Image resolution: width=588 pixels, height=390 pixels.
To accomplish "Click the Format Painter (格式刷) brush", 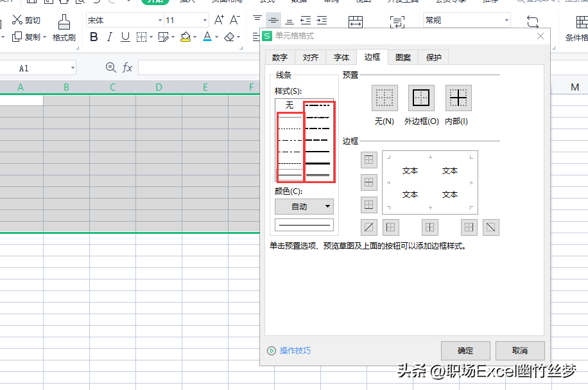I will tap(64, 23).
